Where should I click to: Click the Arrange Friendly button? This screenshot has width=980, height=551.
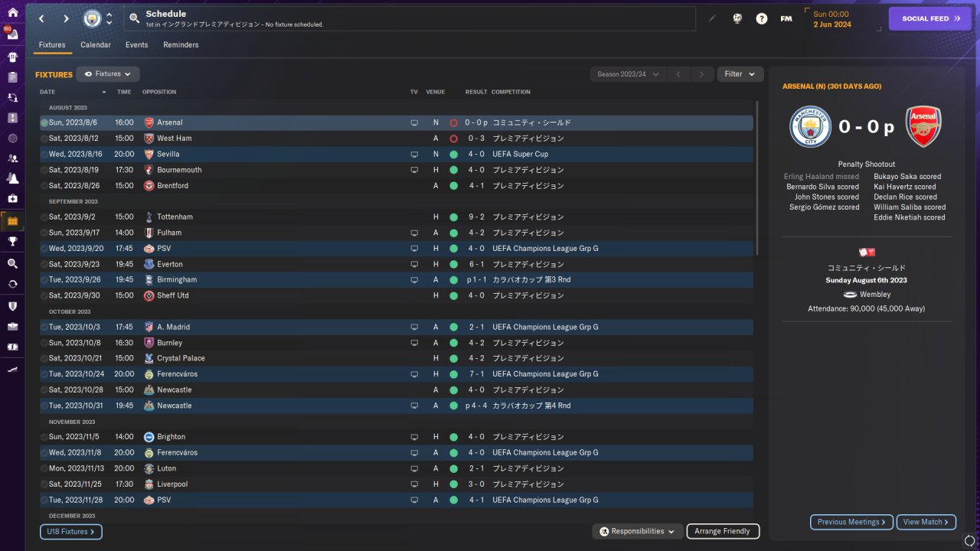(x=724, y=531)
